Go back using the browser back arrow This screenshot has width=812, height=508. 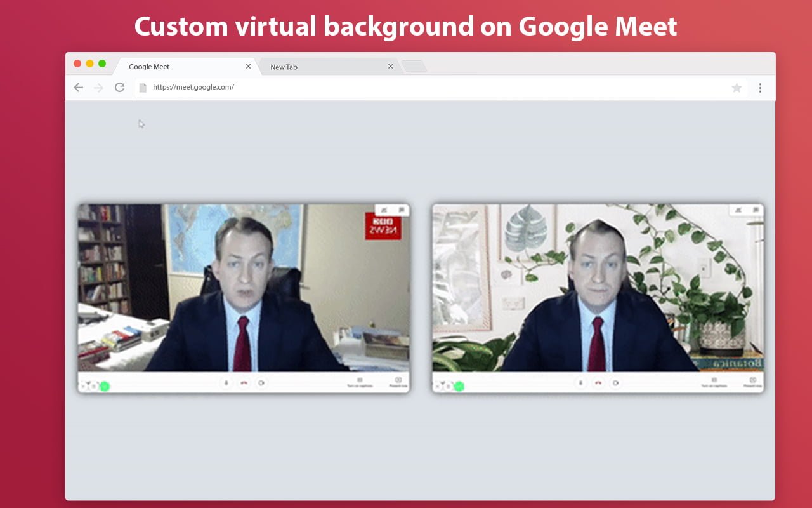pyautogui.click(x=78, y=88)
